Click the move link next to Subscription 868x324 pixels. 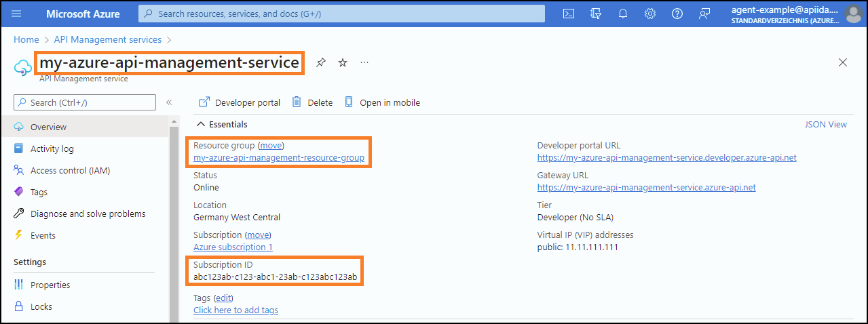tap(258, 235)
